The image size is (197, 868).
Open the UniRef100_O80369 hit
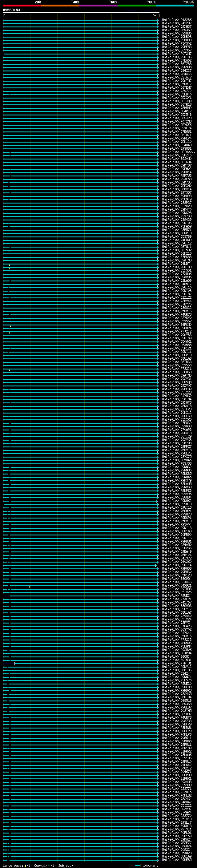click(x=176, y=30)
